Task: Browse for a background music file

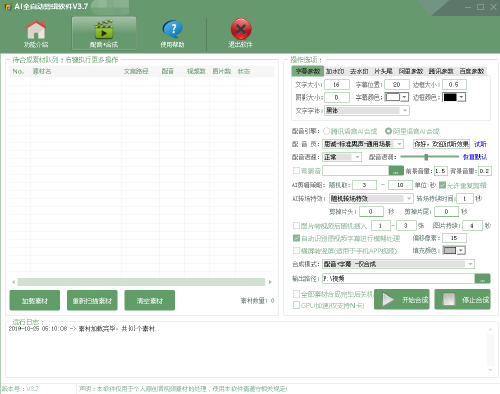Action: coord(396,171)
